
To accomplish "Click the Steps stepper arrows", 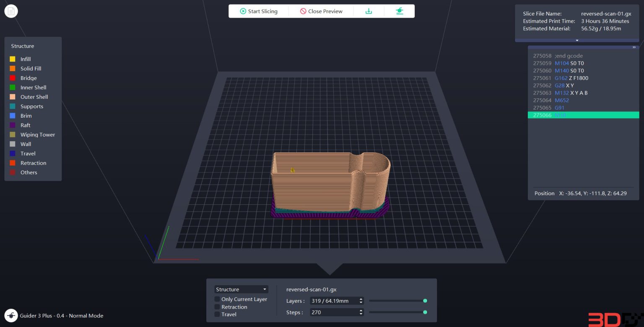I will pos(361,312).
